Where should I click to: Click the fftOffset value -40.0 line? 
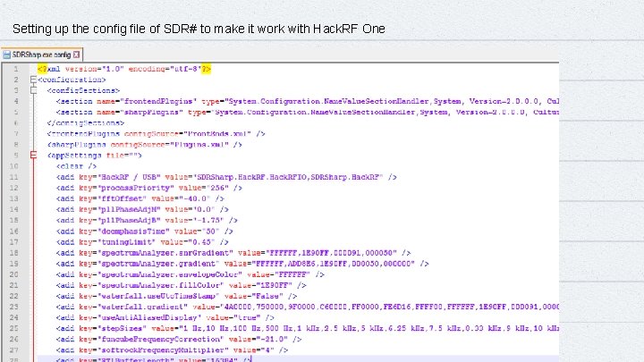[x=140, y=198]
